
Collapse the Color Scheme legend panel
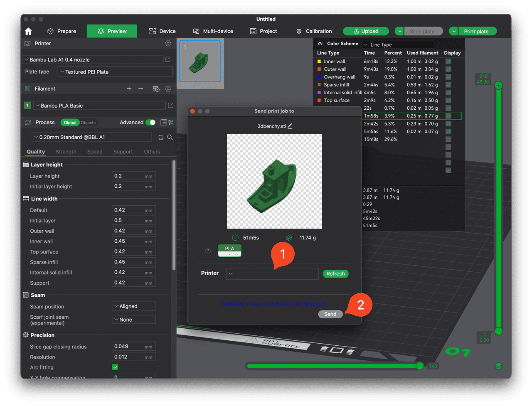coord(320,44)
